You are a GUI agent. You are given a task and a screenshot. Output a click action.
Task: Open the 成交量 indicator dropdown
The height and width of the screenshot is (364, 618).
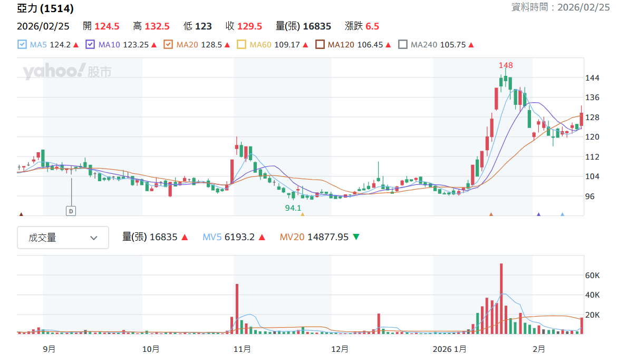pyautogui.click(x=63, y=238)
